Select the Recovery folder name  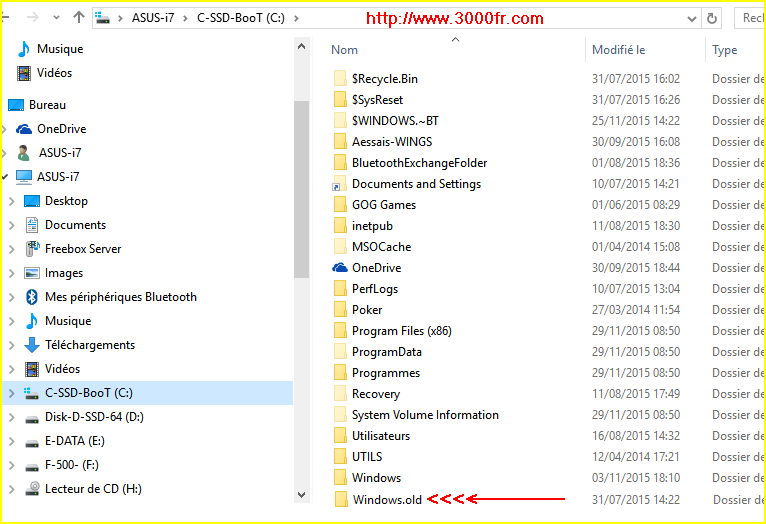click(376, 394)
